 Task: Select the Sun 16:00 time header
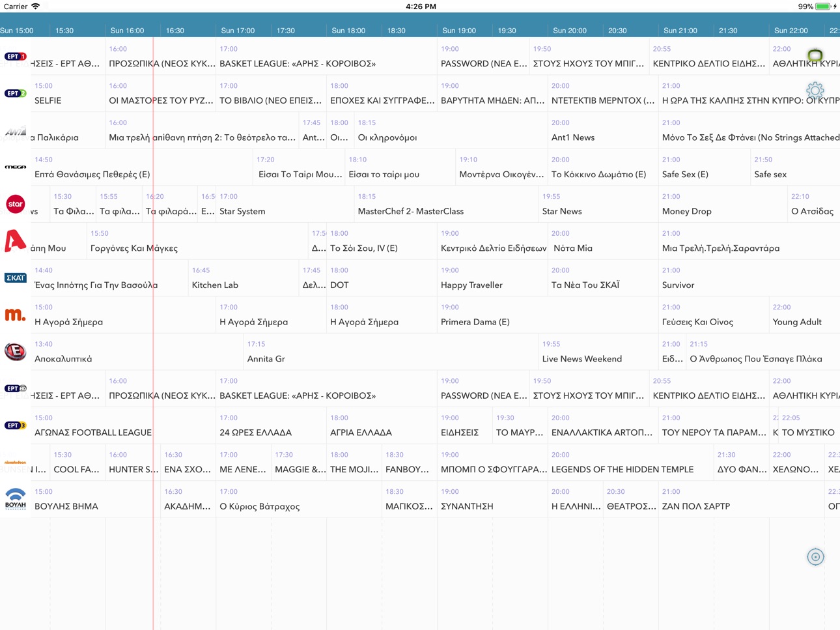point(127,31)
